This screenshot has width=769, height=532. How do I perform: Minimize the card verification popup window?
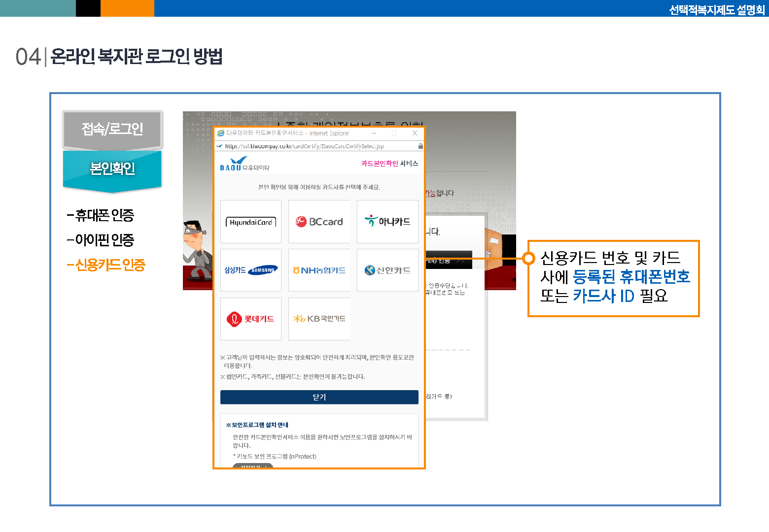374,133
